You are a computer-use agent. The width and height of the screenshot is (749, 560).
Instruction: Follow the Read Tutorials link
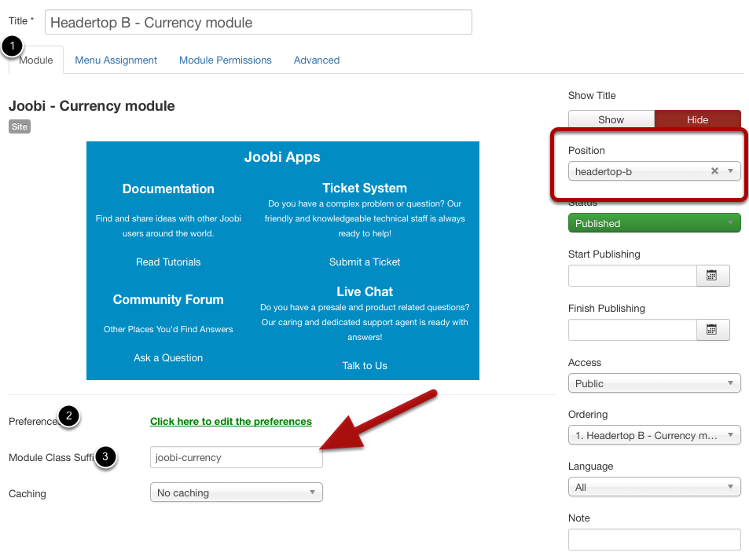[168, 262]
